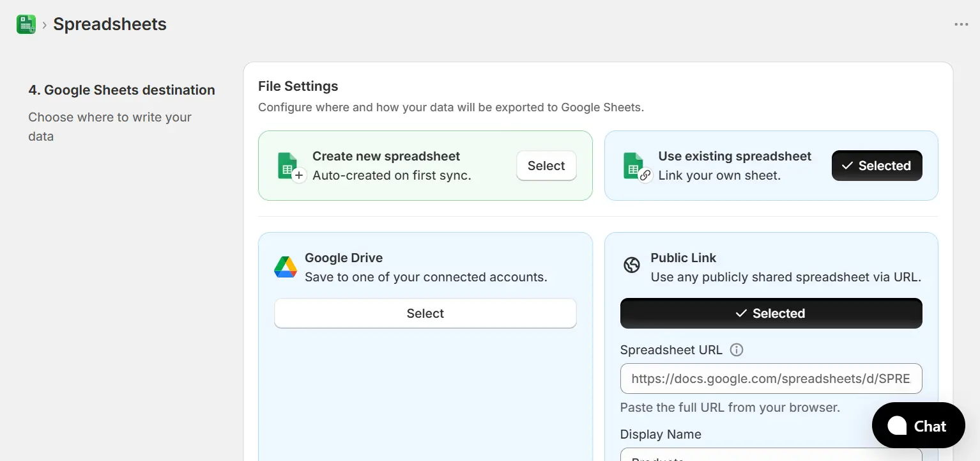Click the 'Public Link' card title
Image resolution: width=980 pixels, height=461 pixels.
[684, 258]
